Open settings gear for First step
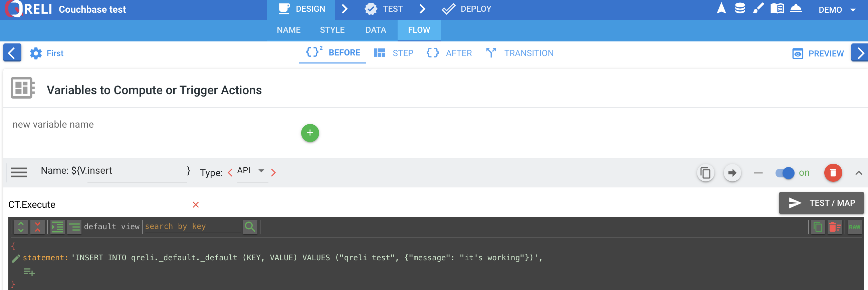868x290 pixels. tap(36, 53)
